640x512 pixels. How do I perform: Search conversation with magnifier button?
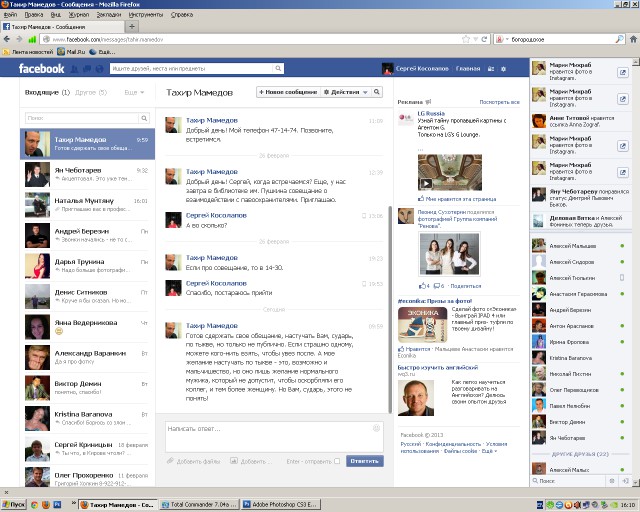(x=377, y=92)
